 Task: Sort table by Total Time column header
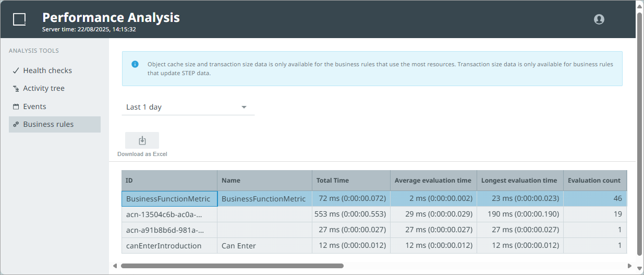click(x=333, y=181)
